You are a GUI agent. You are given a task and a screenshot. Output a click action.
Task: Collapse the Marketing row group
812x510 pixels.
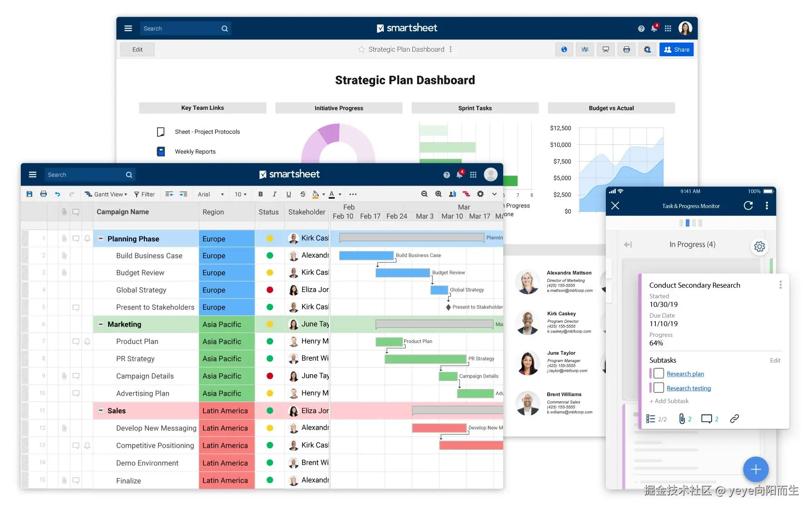pos(101,324)
